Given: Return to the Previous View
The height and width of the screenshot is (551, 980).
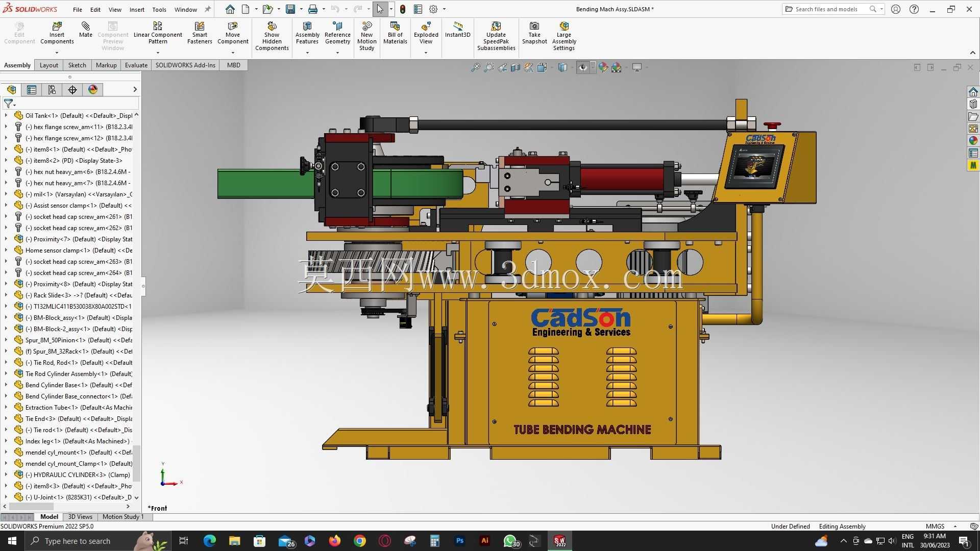Looking at the screenshot, I should point(503,67).
